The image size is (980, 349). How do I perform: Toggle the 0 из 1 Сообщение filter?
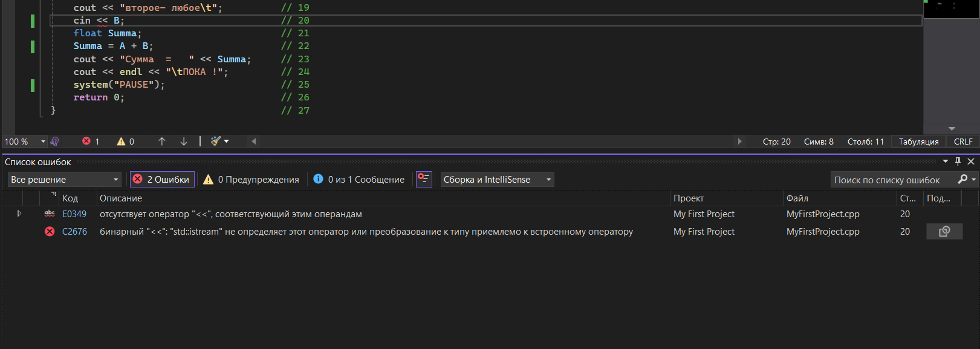pos(359,179)
